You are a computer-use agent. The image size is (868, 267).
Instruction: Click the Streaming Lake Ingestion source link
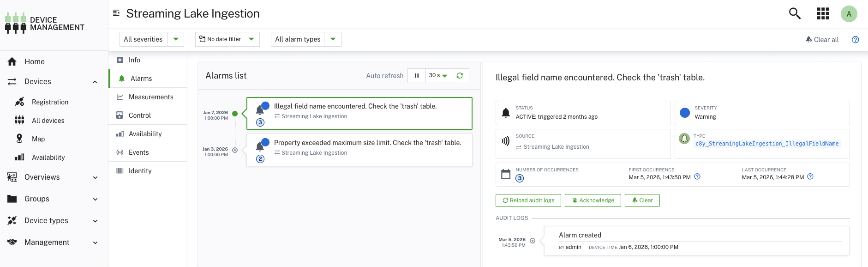click(x=556, y=147)
